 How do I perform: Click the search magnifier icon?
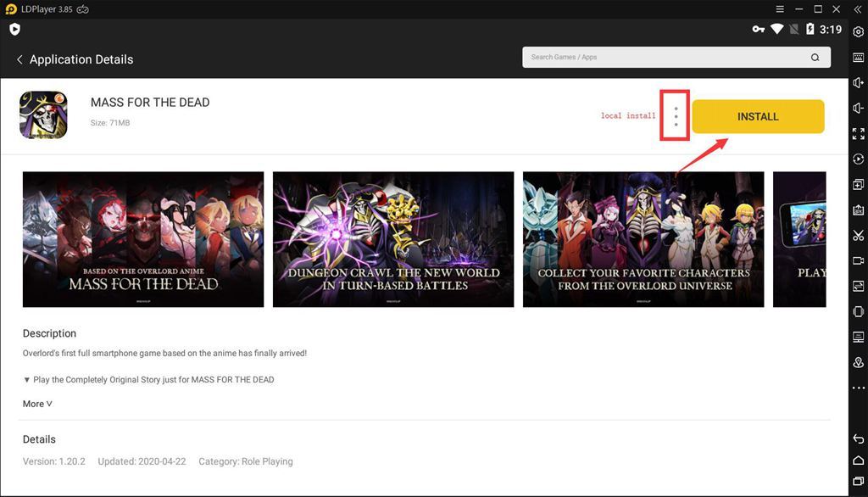click(x=815, y=57)
